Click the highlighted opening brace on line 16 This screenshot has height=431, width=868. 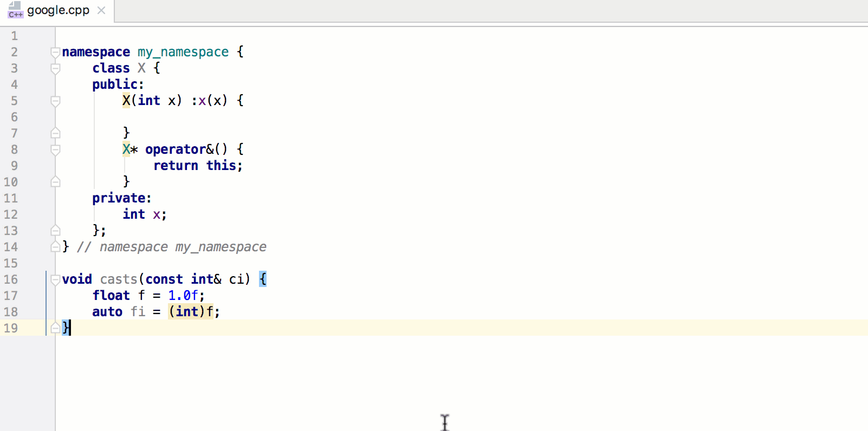pos(263,279)
